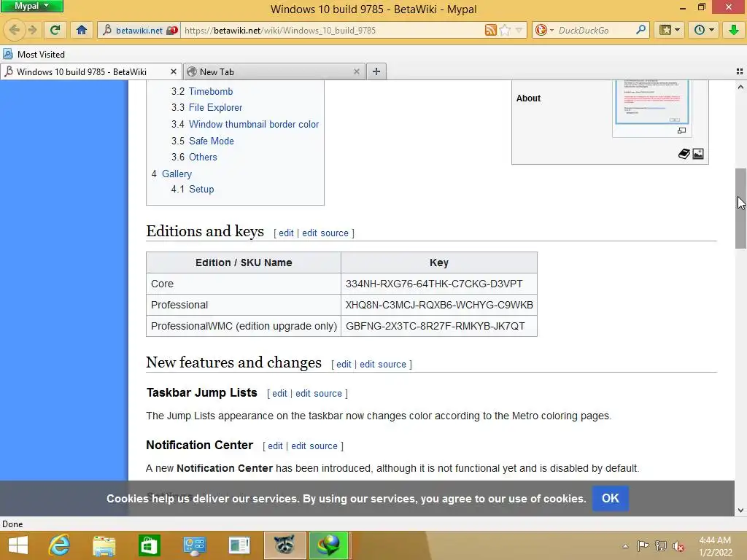Viewport: 747px width, 560px height.
Task: Edit the Taskbar Jump Lists section
Action: click(279, 393)
